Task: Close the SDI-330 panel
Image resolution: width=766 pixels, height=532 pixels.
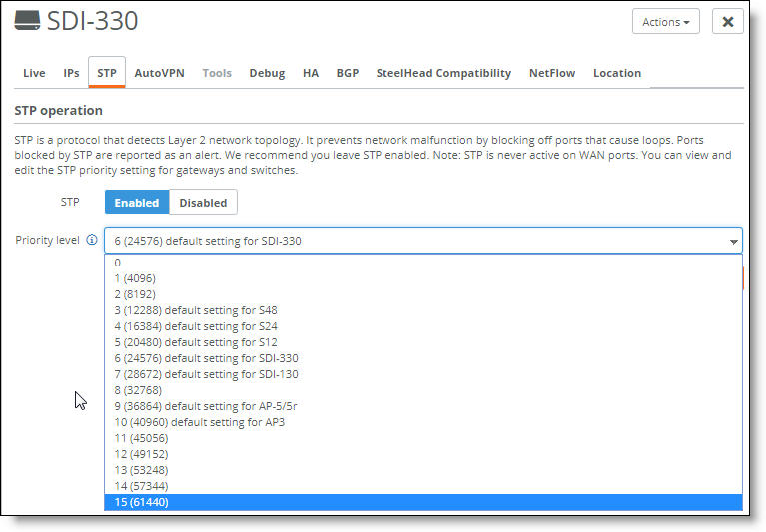Action: coord(727,22)
